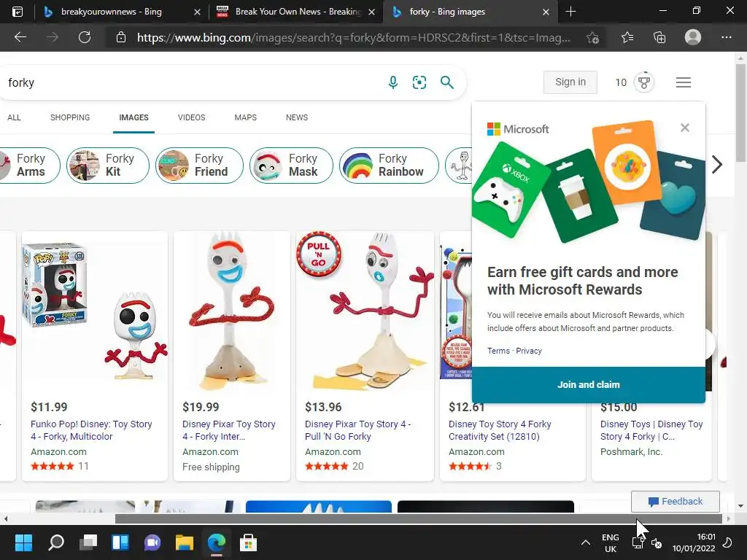Select the SHOPPING search category
Screen dimensions: 747x560
(x=70, y=117)
